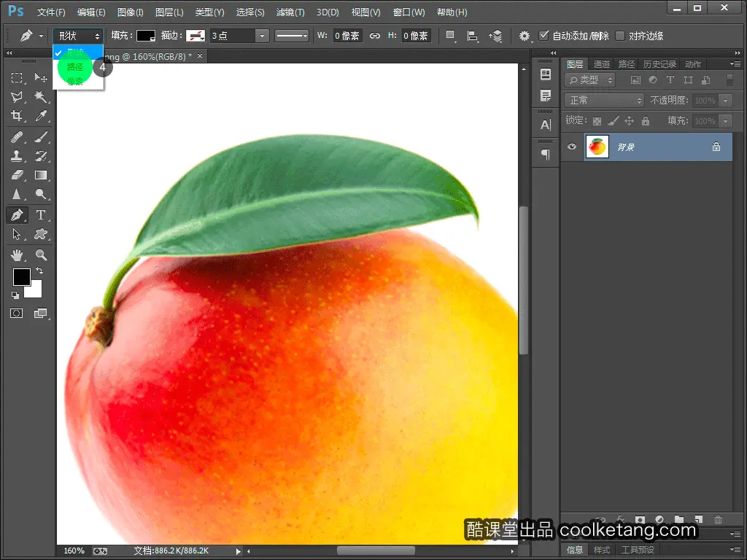Open the File menu
Image resolution: width=747 pixels, height=560 pixels.
[x=51, y=12]
